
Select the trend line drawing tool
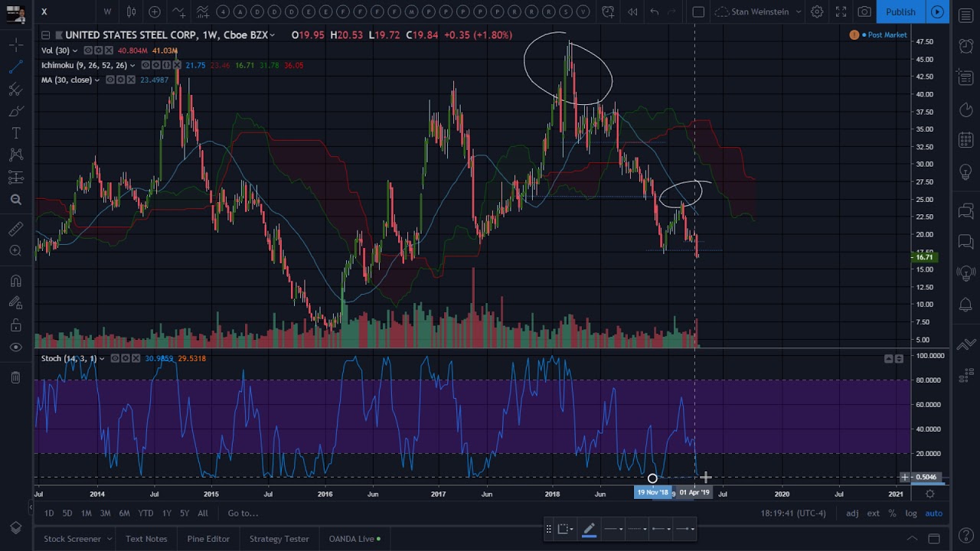click(15, 67)
